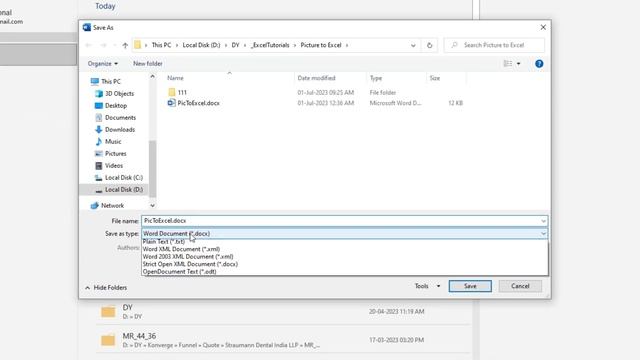640x360 pixels.
Task: Click the Word icon in dialog title bar
Action: [87, 27]
